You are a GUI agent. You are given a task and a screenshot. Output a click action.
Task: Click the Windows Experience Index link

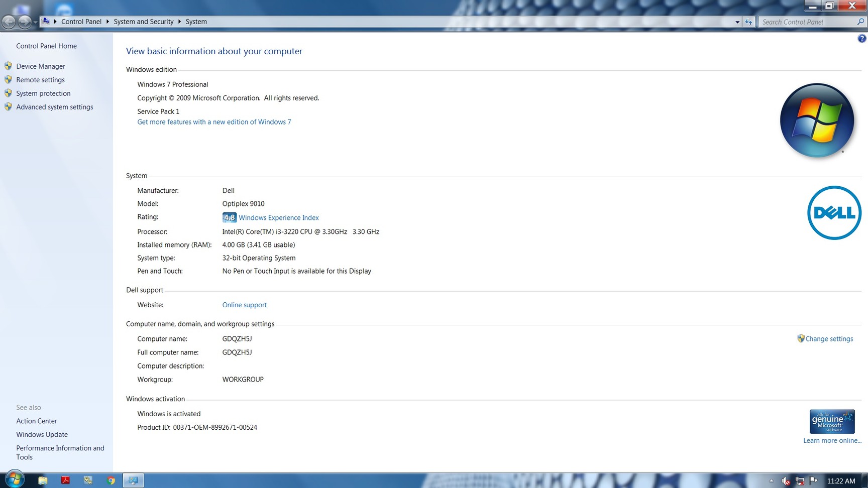click(278, 217)
